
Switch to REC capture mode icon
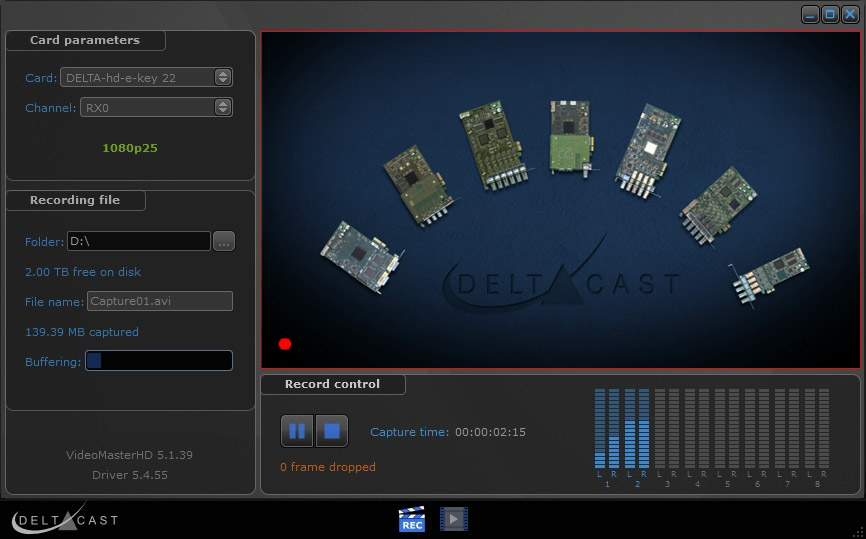click(412, 519)
